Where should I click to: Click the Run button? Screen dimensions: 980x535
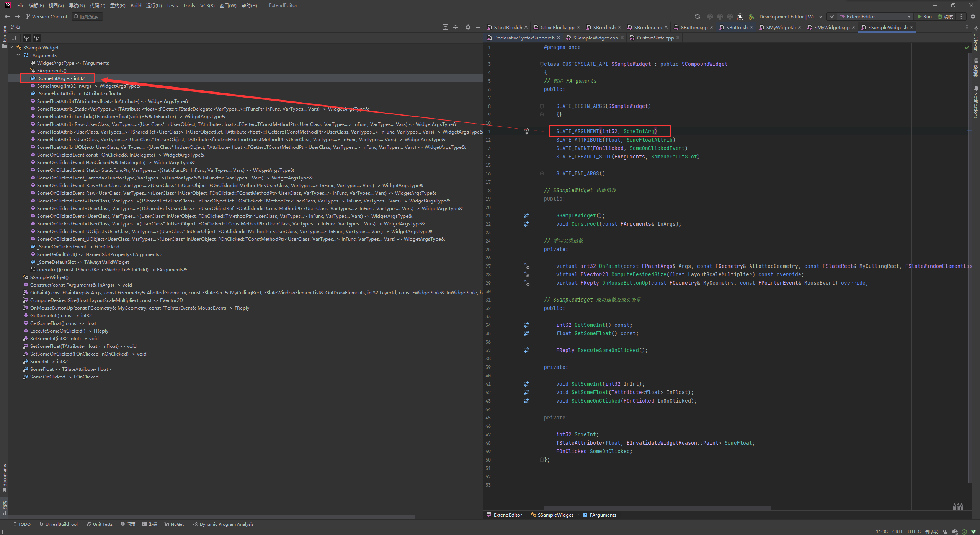point(924,16)
